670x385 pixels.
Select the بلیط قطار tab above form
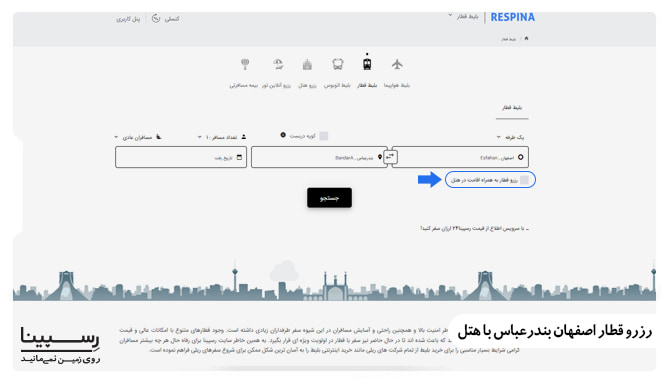pos(512,108)
